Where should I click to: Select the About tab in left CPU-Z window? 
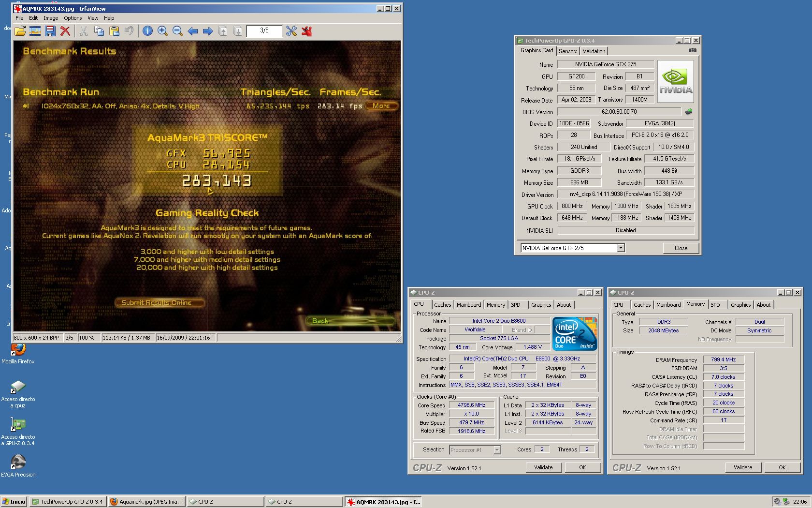564,305
